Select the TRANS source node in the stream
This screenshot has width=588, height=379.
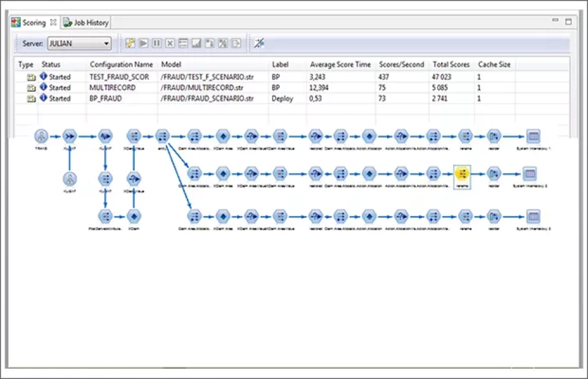coord(42,136)
